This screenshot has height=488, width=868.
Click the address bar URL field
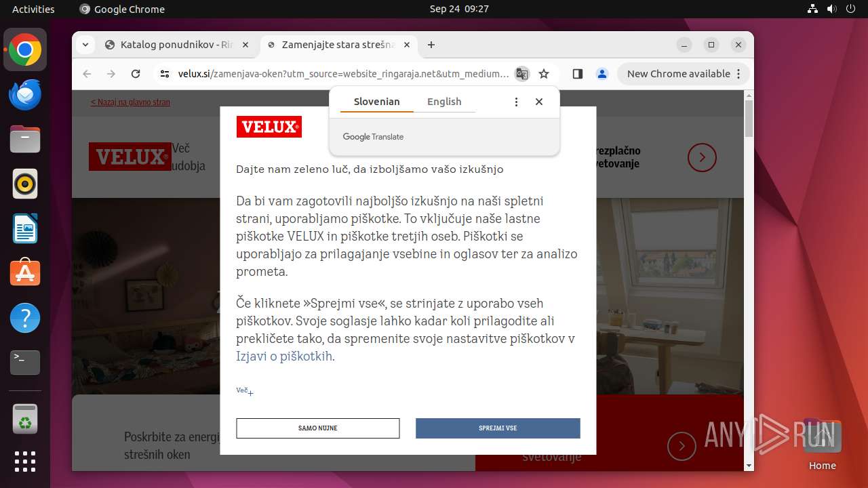click(x=343, y=74)
